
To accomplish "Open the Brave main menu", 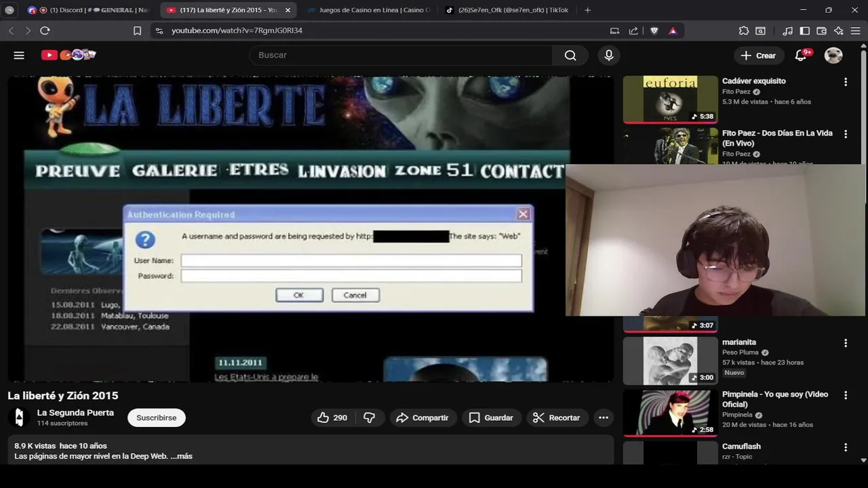I will 855,30.
